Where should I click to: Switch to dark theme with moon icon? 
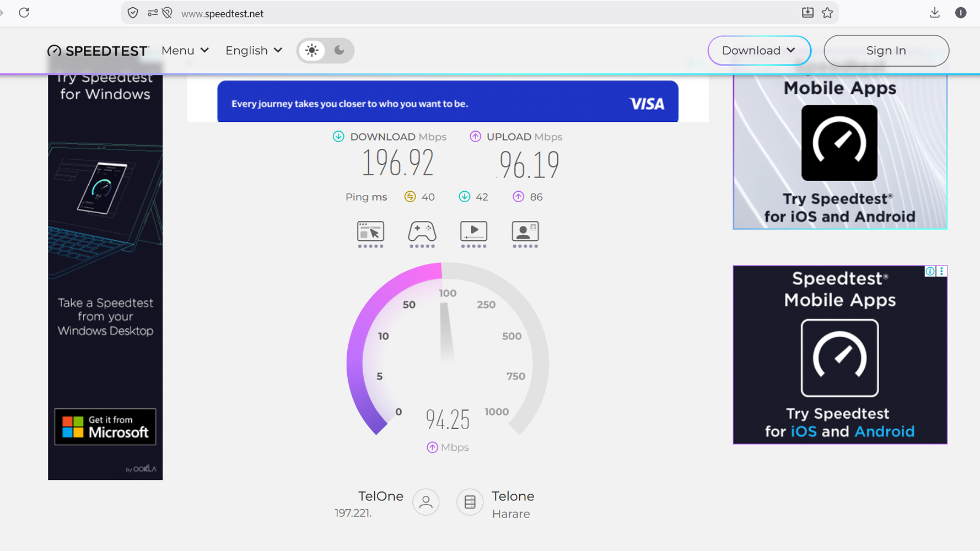point(340,51)
